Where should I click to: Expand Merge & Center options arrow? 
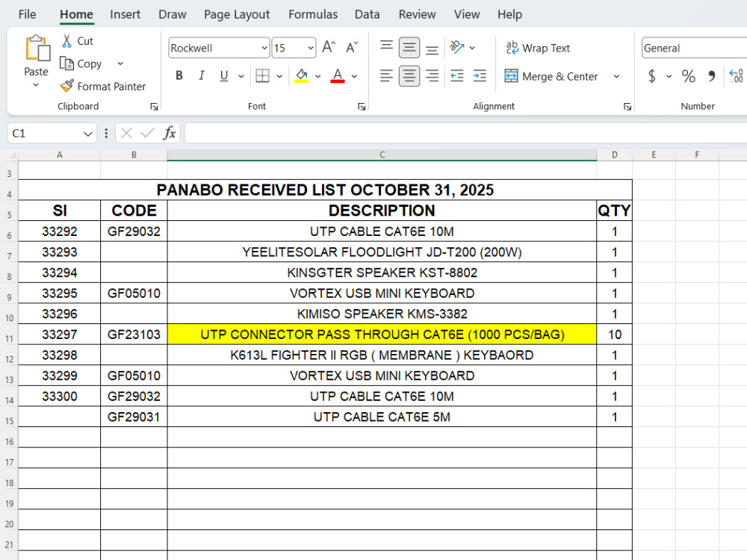point(616,76)
